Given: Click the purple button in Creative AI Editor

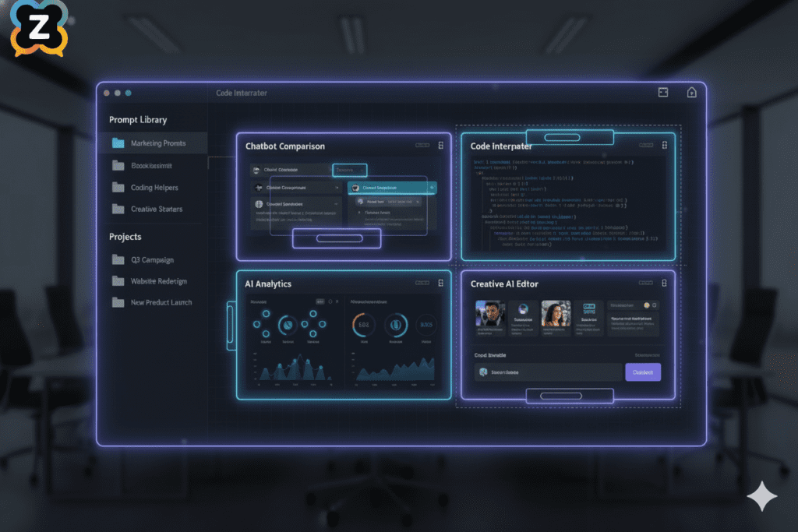Looking at the screenshot, I should pyautogui.click(x=643, y=372).
